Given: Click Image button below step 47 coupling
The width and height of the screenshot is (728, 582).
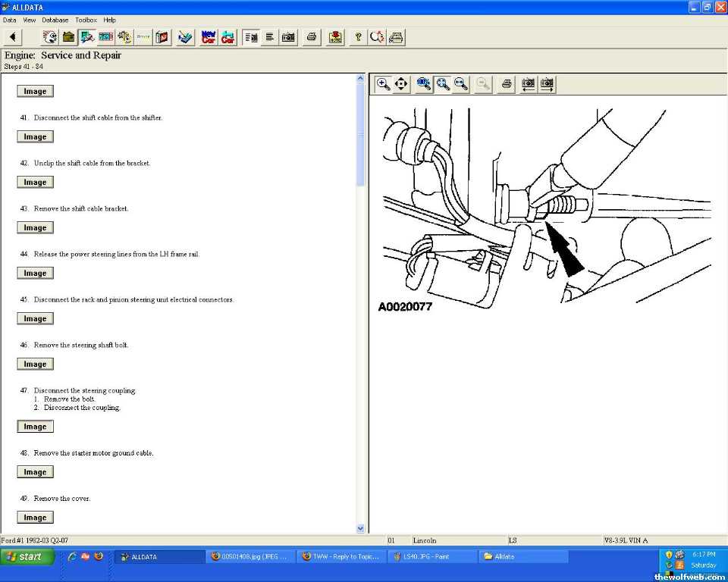Looking at the screenshot, I should (x=35, y=427).
